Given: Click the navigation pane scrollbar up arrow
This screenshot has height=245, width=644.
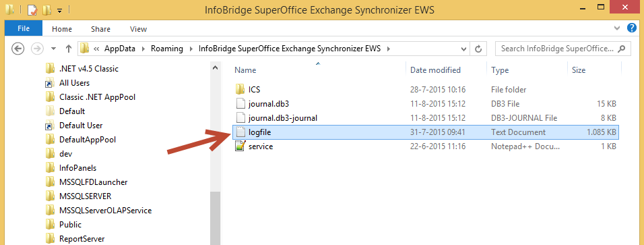Looking at the screenshot, I should (215, 68).
